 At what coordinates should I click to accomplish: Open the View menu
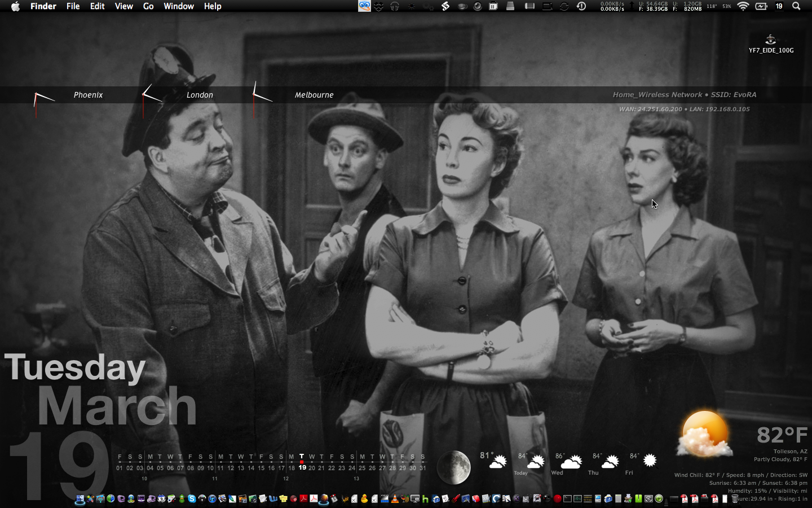(123, 6)
